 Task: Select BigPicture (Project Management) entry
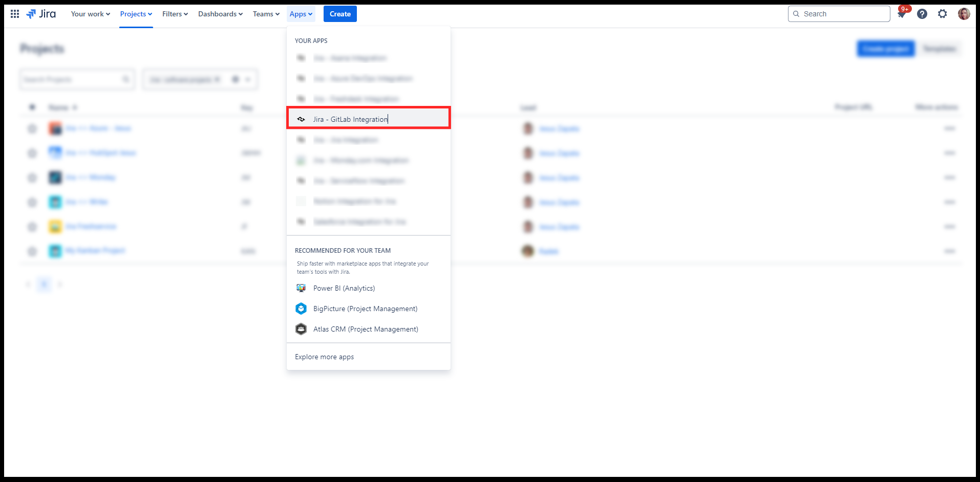pyautogui.click(x=365, y=309)
